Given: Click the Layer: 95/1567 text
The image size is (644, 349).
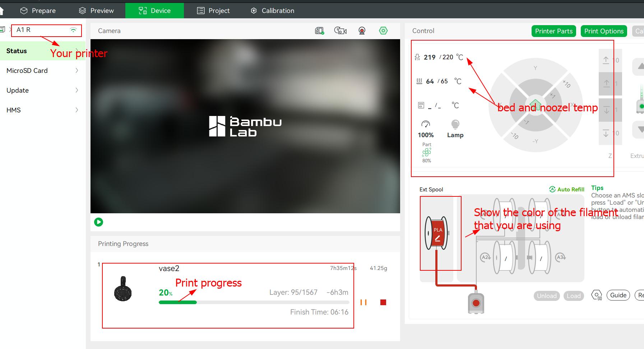Looking at the screenshot, I should [293, 292].
